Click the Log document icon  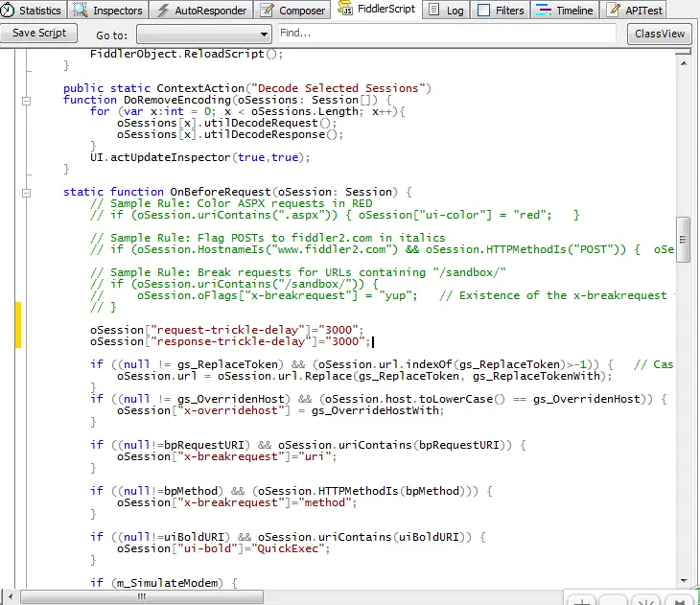click(x=434, y=10)
